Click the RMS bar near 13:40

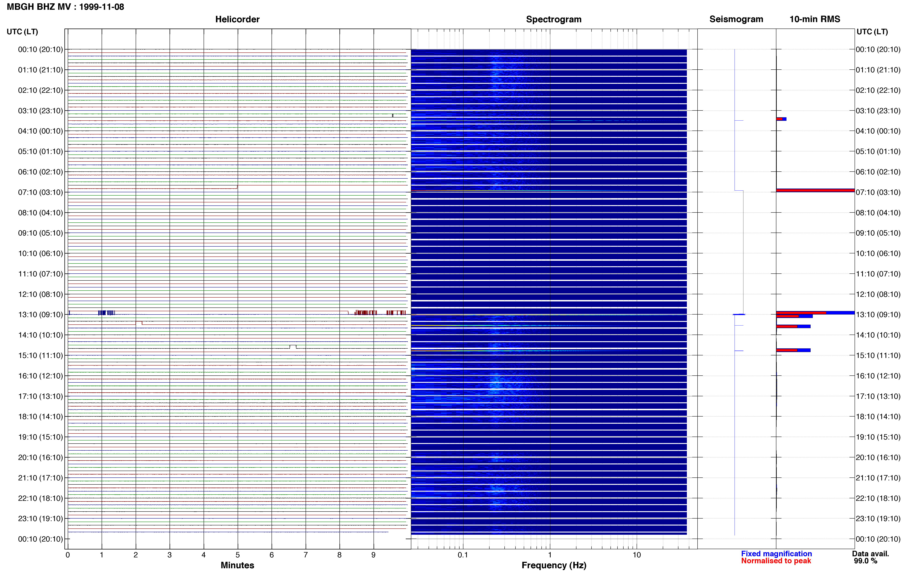[x=793, y=326]
